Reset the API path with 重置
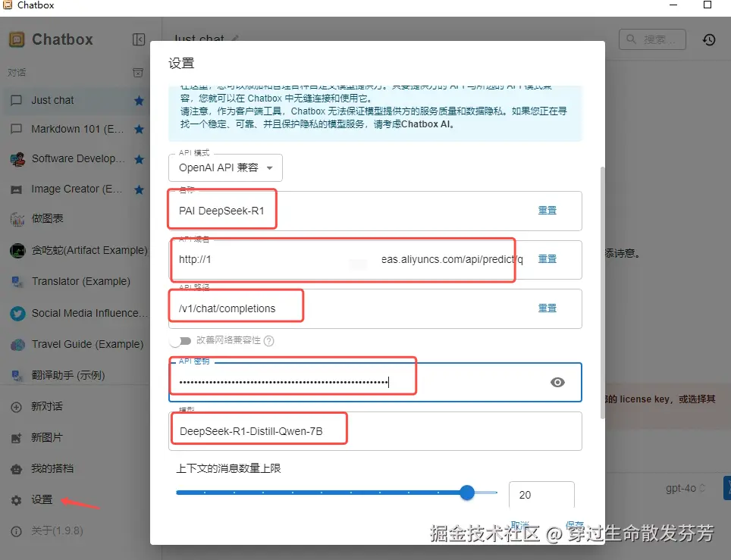This screenshot has width=731, height=560. click(x=547, y=308)
